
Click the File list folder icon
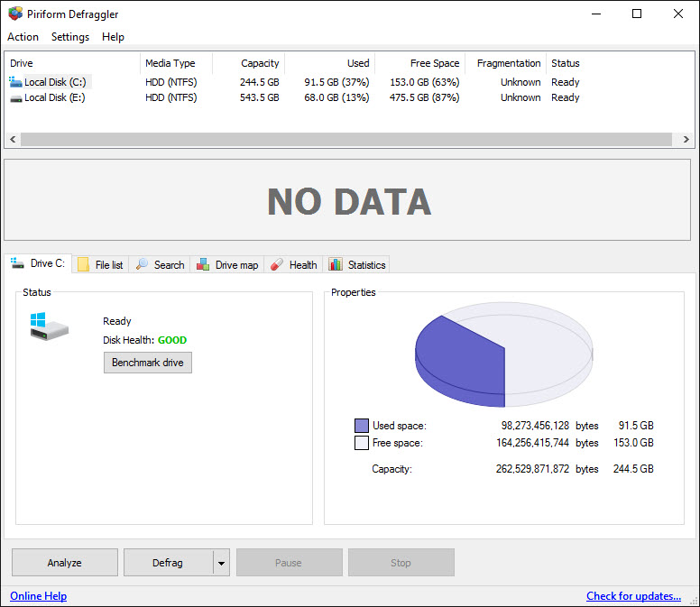point(83,264)
